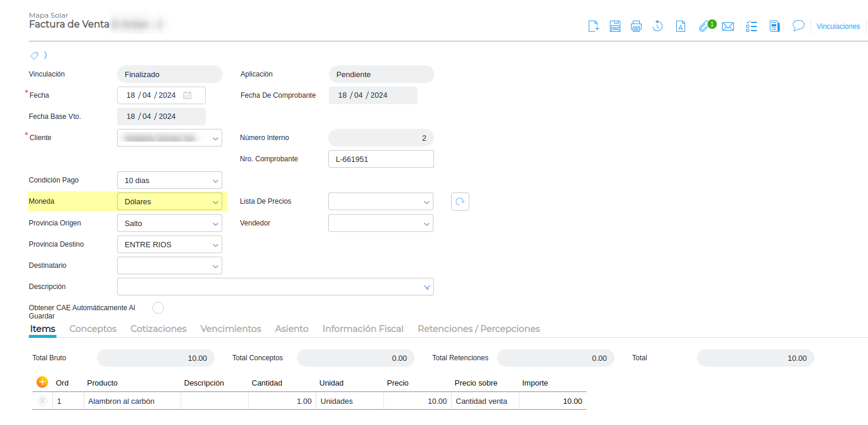Open the Información Fiscal tab

pos(363,329)
